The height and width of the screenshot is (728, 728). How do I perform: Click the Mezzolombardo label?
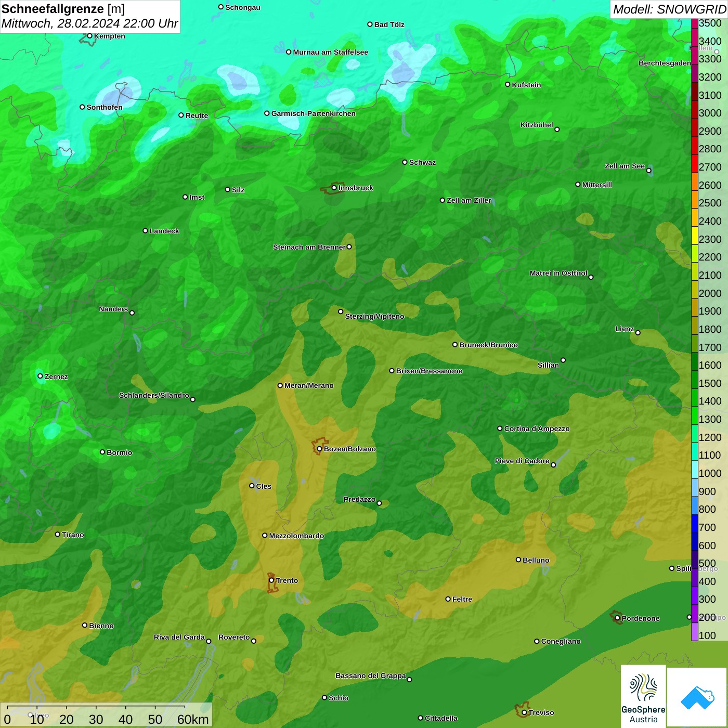coord(296,536)
